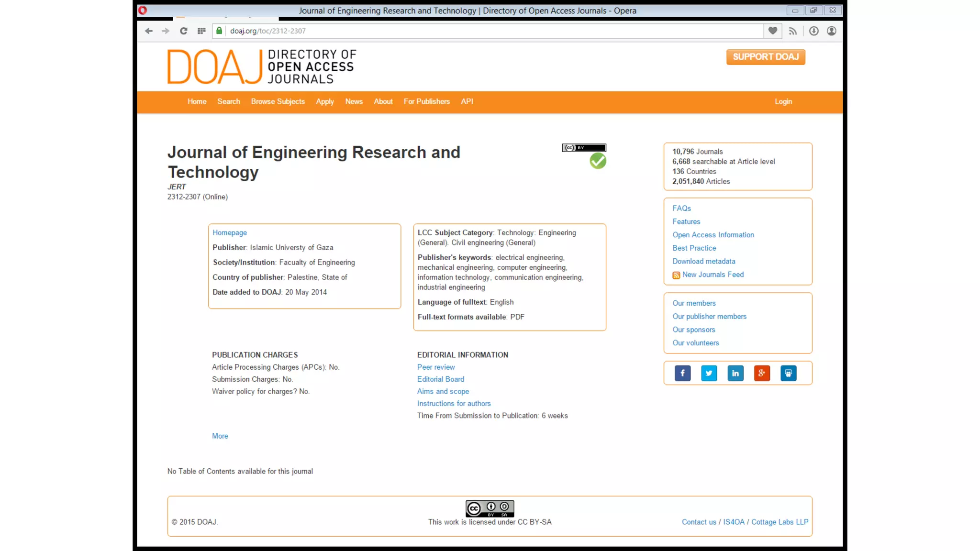This screenshot has height=551, width=980.
Task: Click the CC BY-SA license badge in footer
Action: [x=490, y=508]
